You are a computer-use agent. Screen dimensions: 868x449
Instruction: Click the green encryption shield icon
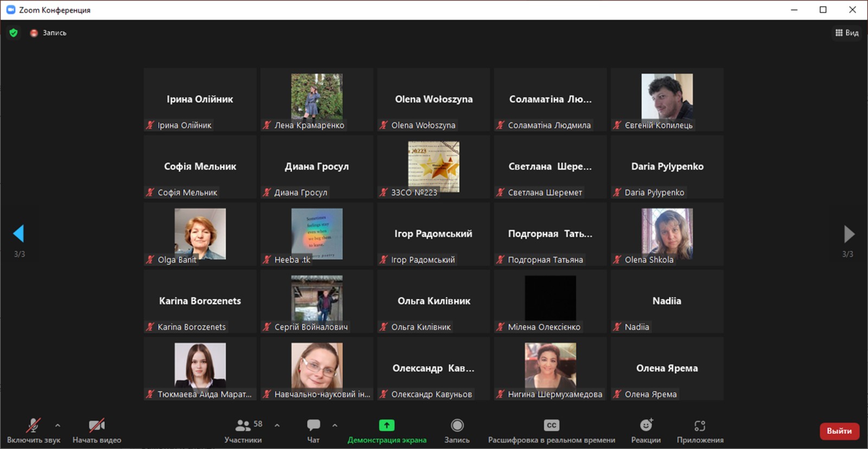14,33
